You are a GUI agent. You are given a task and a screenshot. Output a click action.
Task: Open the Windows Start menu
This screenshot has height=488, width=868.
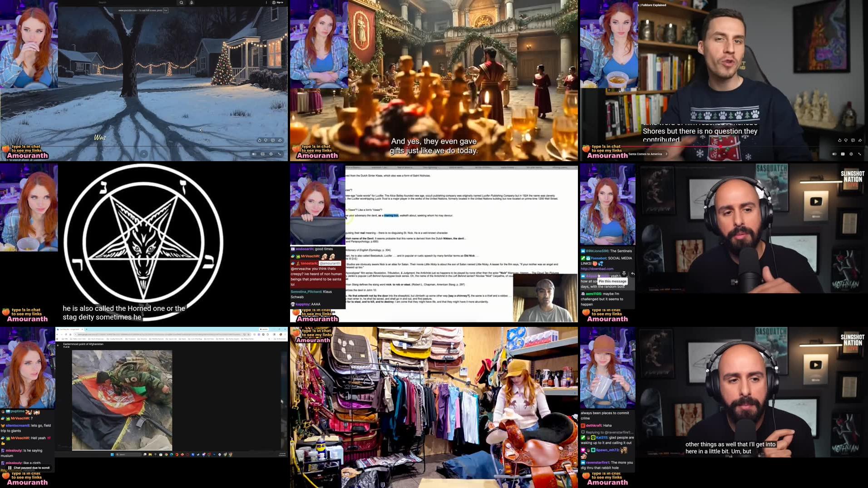(x=112, y=454)
